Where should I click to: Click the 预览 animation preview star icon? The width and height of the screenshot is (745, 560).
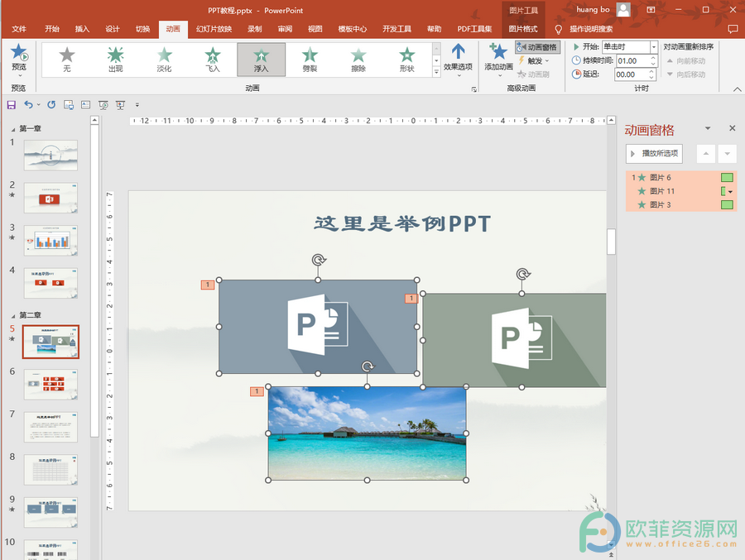coord(19,52)
